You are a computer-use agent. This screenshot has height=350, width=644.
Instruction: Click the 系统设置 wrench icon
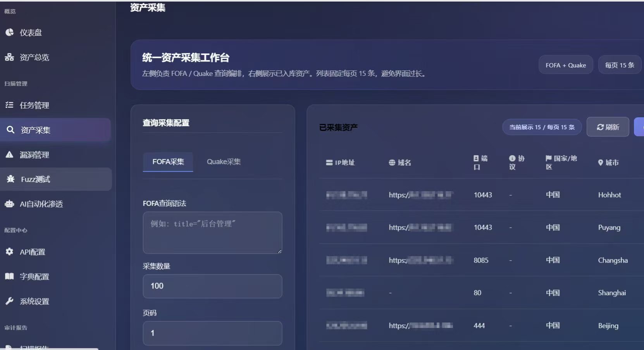pyautogui.click(x=10, y=301)
